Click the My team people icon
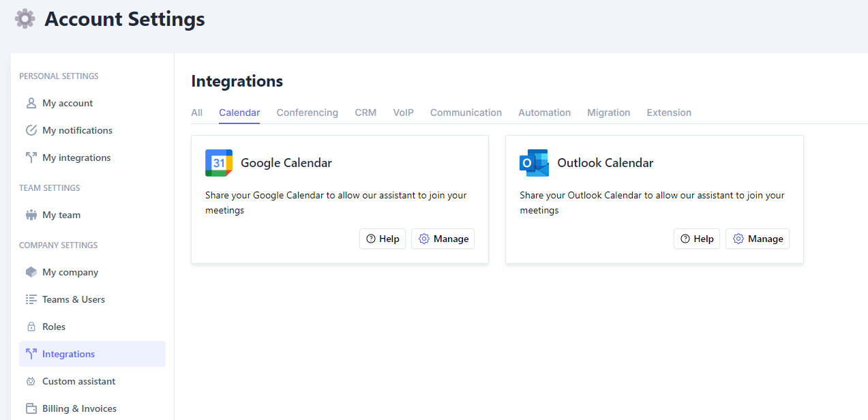The width and height of the screenshot is (868, 420). (x=31, y=215)
